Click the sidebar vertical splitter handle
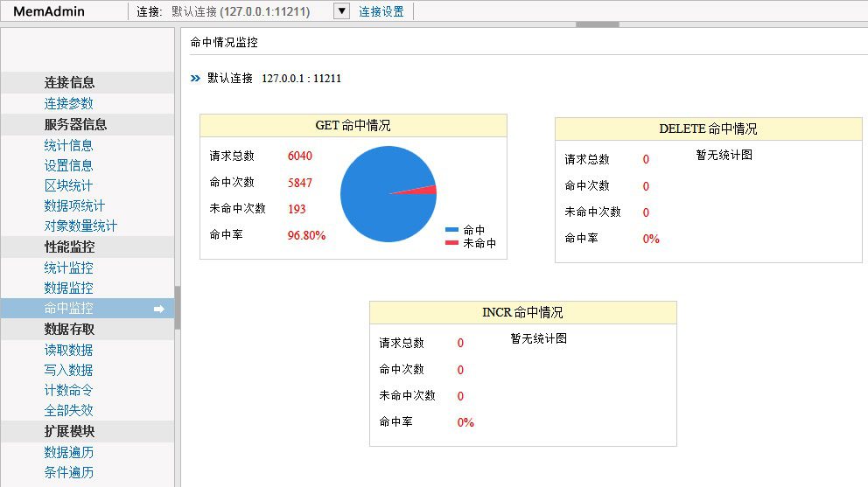Image resolution: width=868 pixels, height=487 pixels. [178, 308]
